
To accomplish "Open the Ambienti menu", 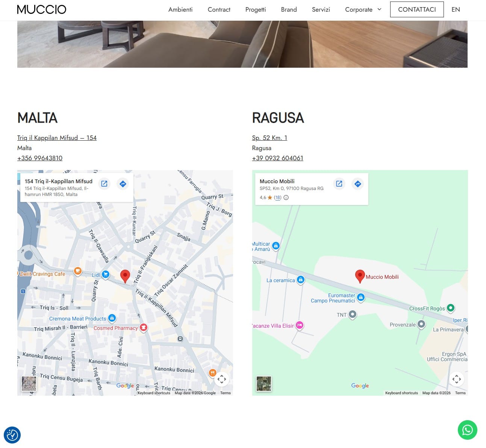I will [x=180, y=9].
